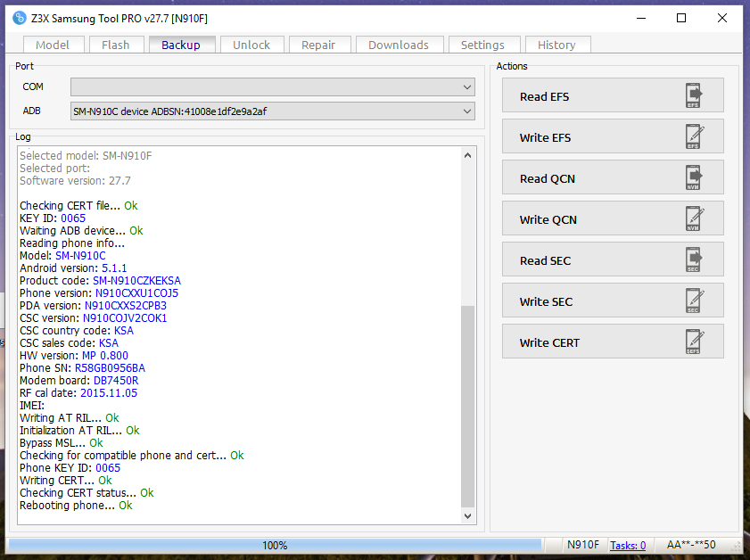Image resolution: width=750 pixels, height=560 pixels.
Task: Click the Write CERT pencil icon
Action: 695,342
